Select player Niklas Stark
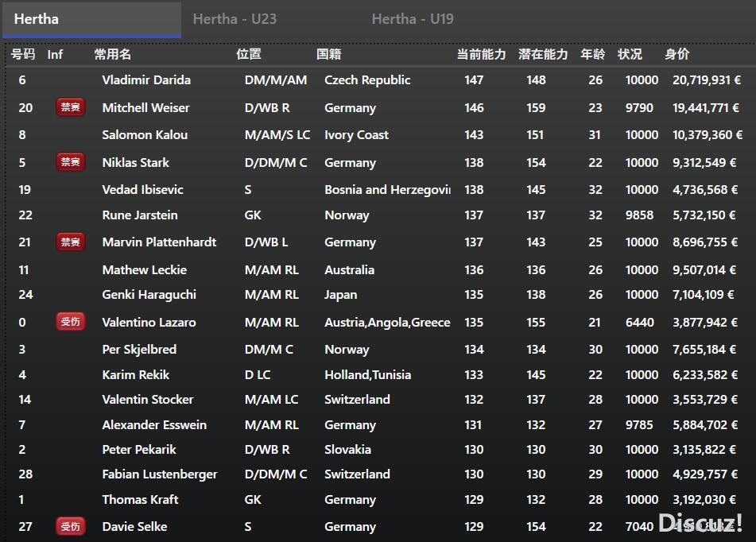This screenshot has width=756, height=542. click(135, 162)
